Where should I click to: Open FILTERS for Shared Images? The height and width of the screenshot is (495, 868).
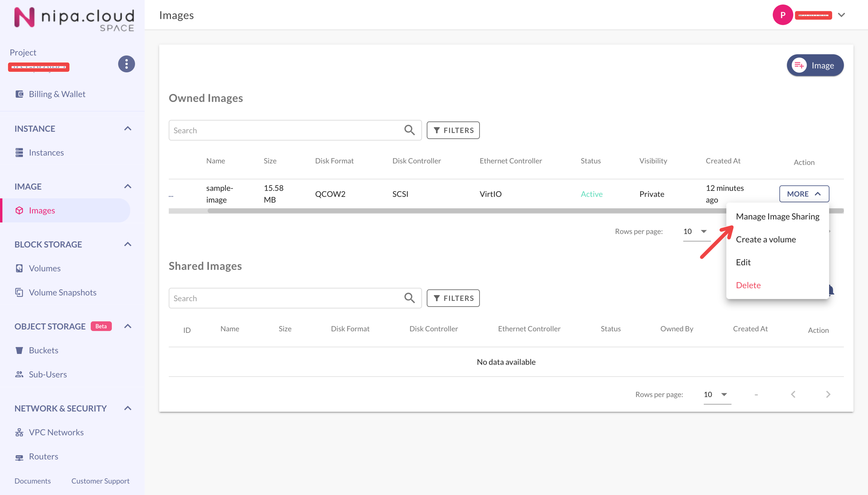(453, 298)
